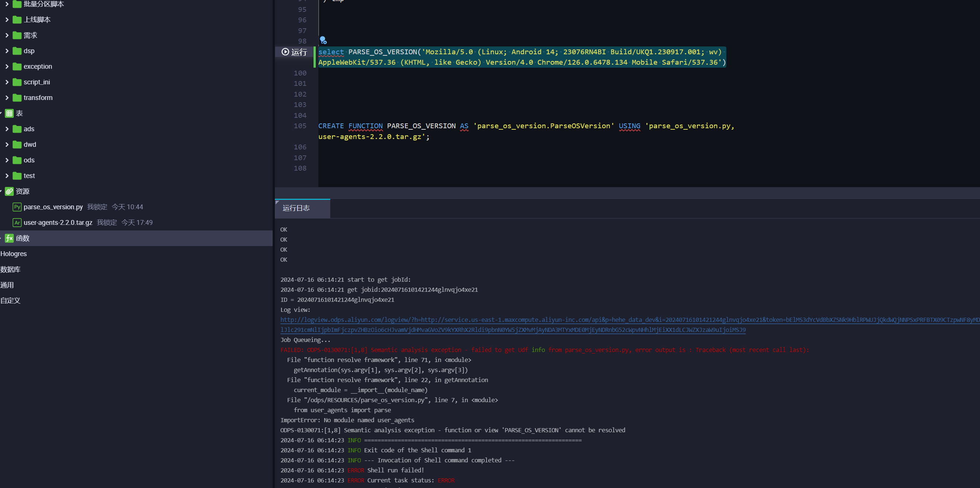Screen dimensions: 980x488
Task: Click the folder icon for 需求
Action: pyautogui.click(x=17, y=35)
